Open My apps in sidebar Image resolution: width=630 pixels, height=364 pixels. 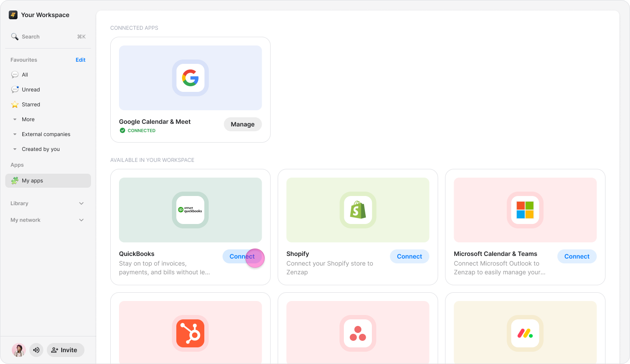pyautogui.click(x=32, y=181)
